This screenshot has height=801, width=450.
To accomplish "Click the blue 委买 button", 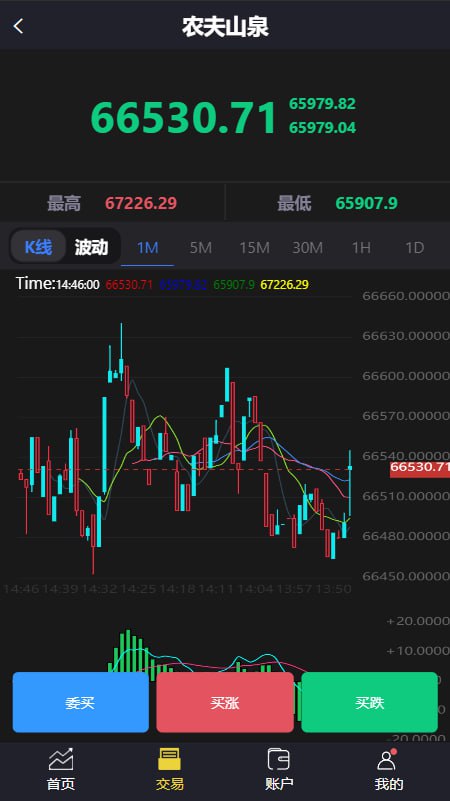I will 81,702.
